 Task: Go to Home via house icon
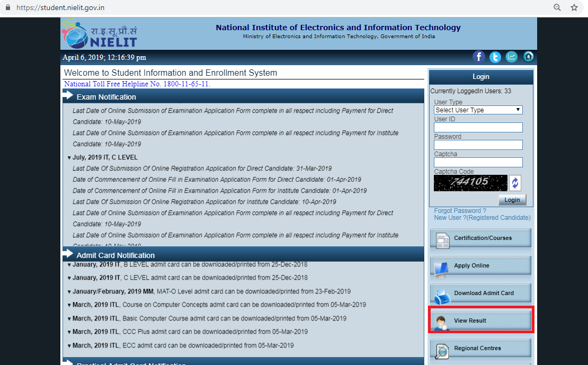(528, 57)
